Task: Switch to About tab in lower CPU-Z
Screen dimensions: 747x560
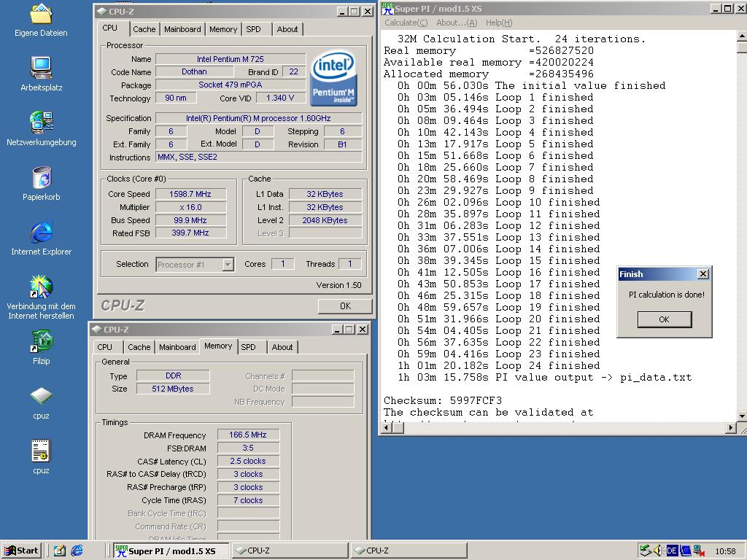Action: [282, 347]
